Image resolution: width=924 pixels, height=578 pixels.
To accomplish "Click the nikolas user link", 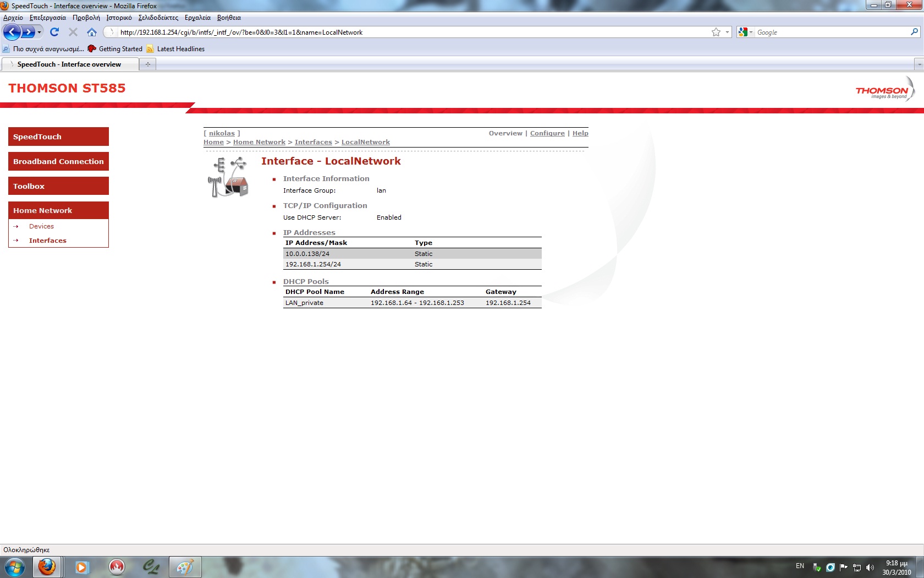I will pos(222,133).
